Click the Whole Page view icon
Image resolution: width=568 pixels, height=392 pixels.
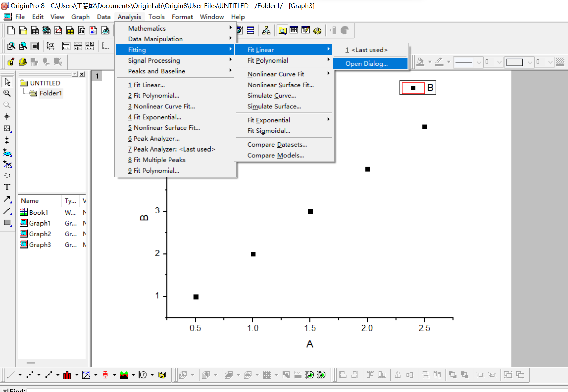point(35,46)
